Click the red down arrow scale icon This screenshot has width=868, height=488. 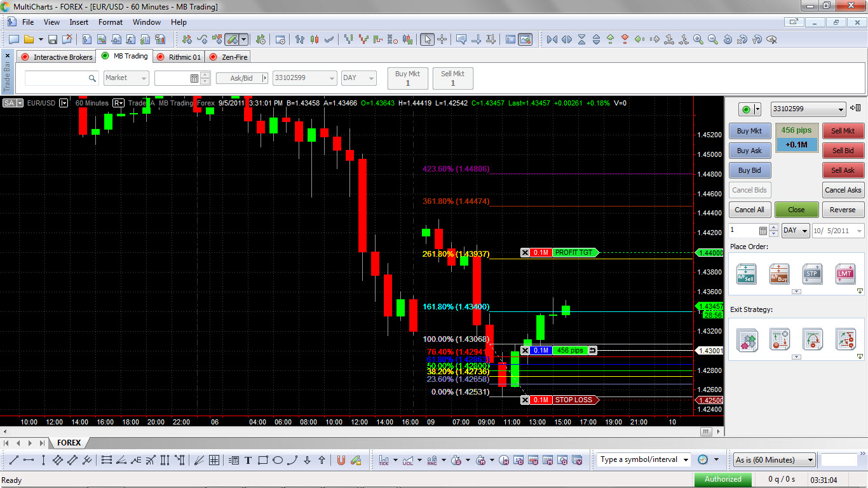(x=625, y=39)
